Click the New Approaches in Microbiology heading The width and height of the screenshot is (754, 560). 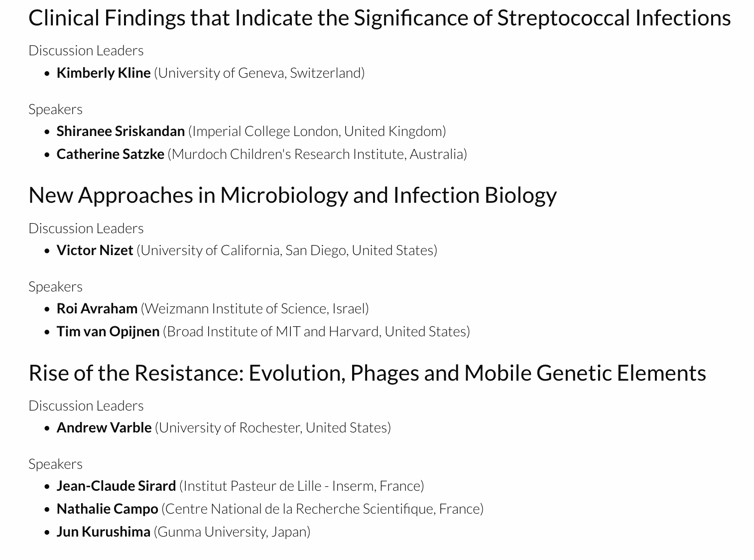[292, 195]
